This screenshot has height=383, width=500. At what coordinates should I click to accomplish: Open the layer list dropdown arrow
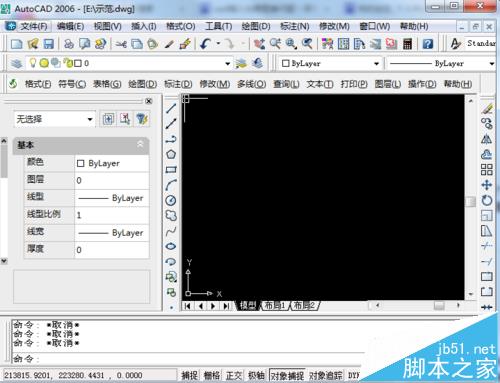click(x=228, y=63)
